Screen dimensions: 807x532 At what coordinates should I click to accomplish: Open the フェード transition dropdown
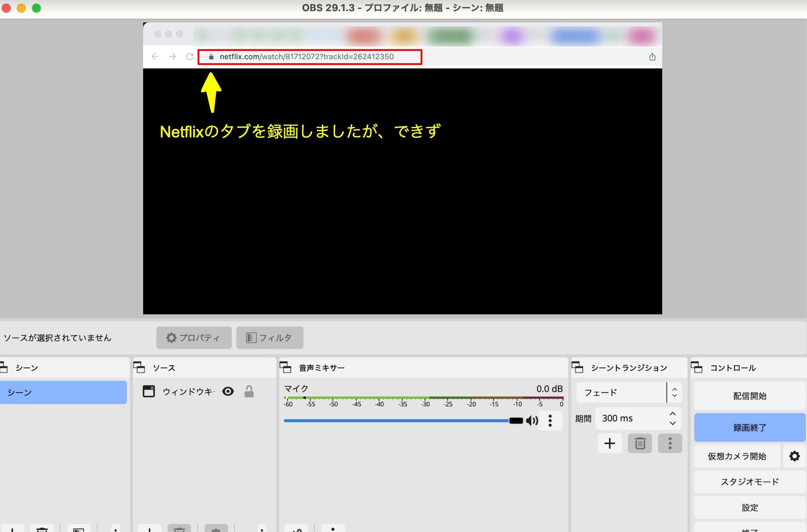point(629,392)
